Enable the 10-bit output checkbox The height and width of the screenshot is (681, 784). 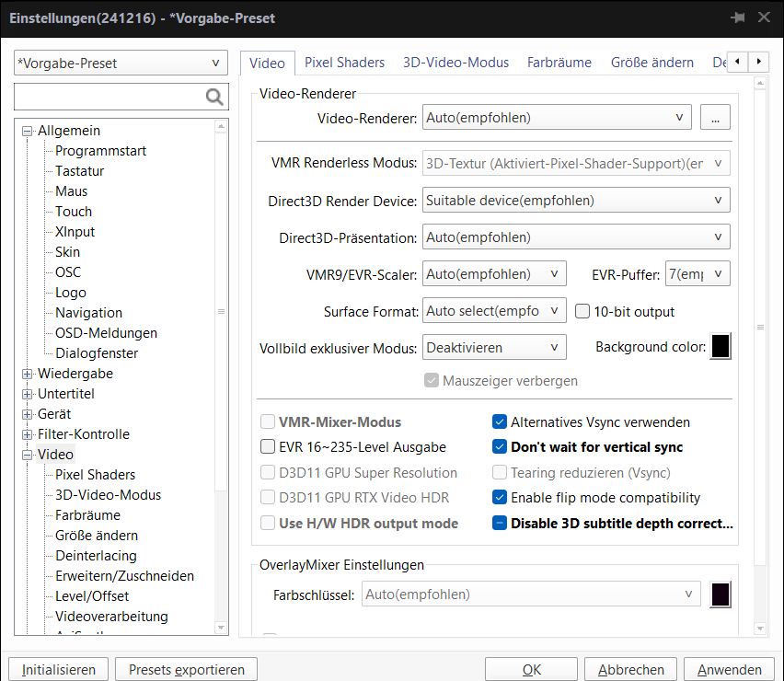(582, 311)
